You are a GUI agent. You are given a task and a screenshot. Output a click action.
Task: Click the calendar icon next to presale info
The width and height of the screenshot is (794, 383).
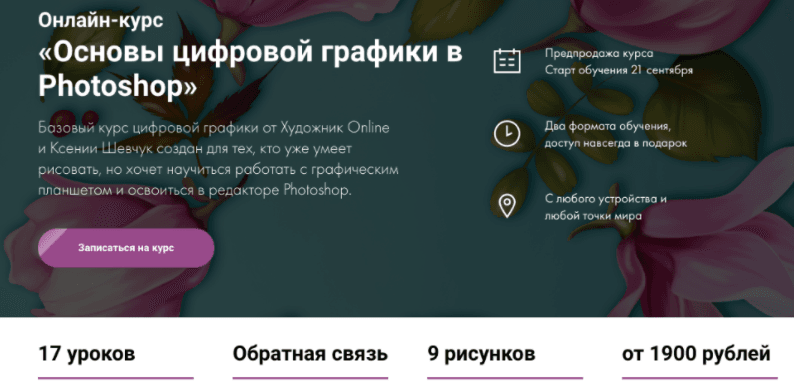[x=507, y=61]
